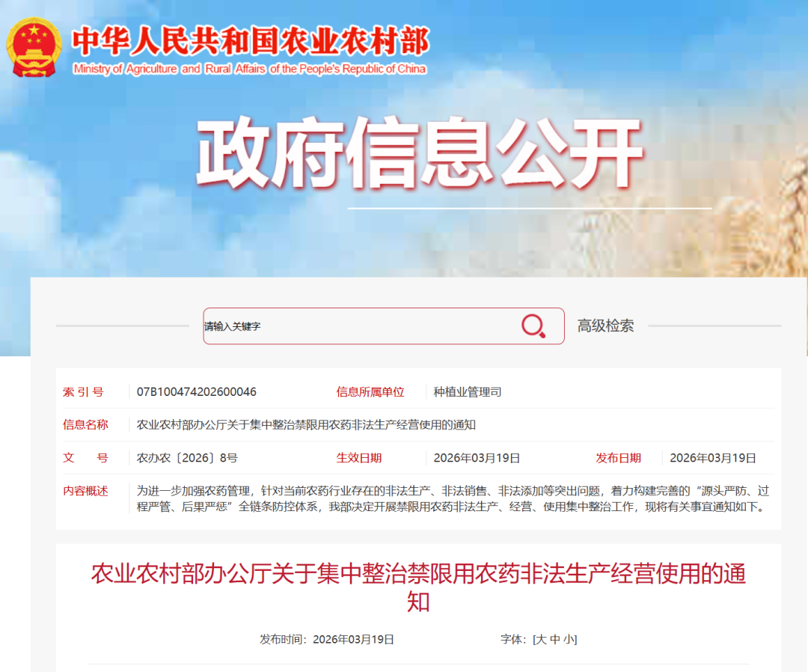The height and width of the screenshot is (672, 808).
Task: Select the 大 font size option
Action: pyautogui.click(x=544, y=639)
